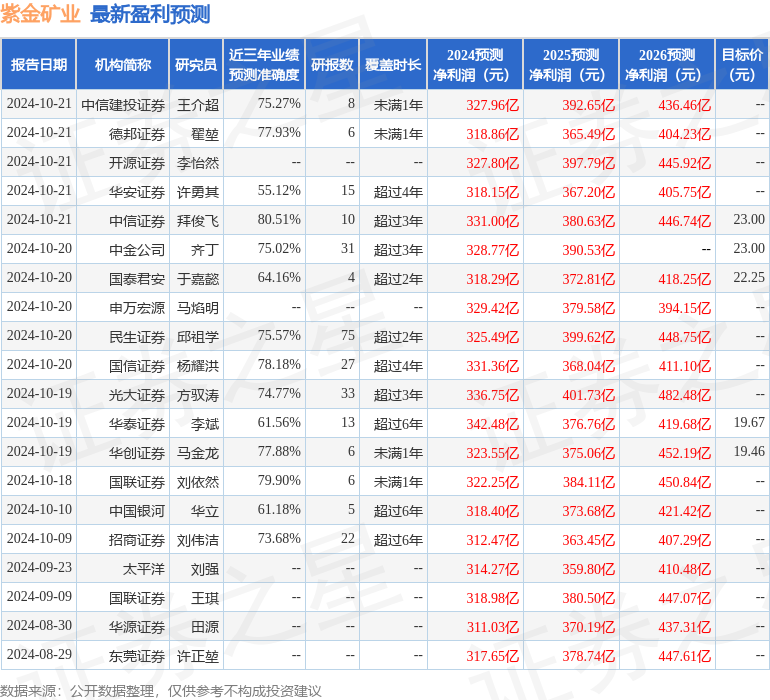Image resolution: width=770 pixels, height=700 pixels.
Task: Click researcher name 王介超
Action: pyautogui.click(x=198, y=105)
